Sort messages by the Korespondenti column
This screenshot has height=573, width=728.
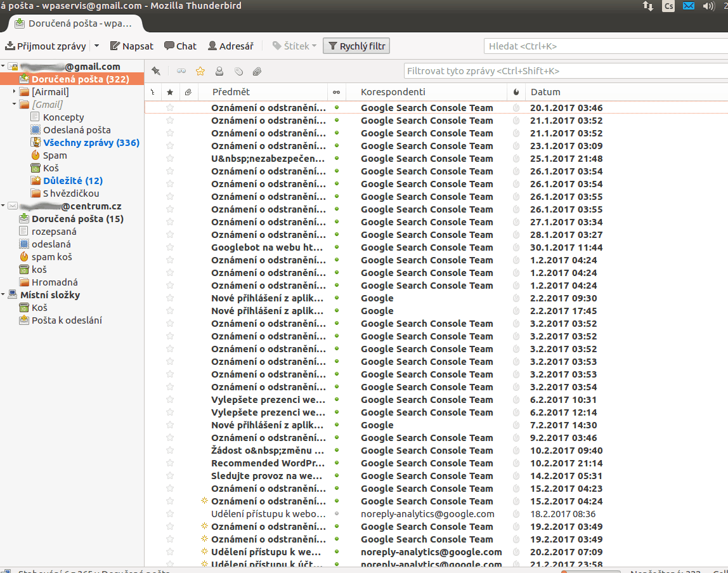tap(427, 92)
